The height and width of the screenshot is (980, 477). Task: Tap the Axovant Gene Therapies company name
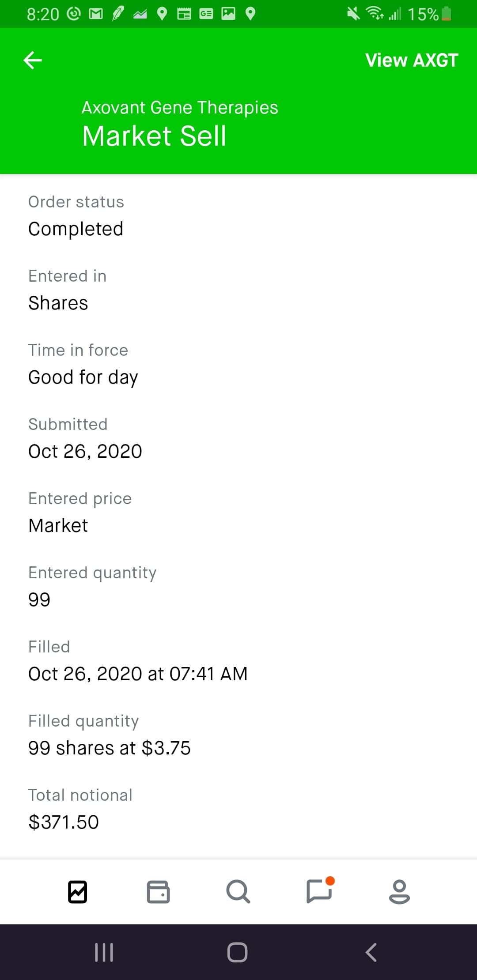[x=180, y=108]
